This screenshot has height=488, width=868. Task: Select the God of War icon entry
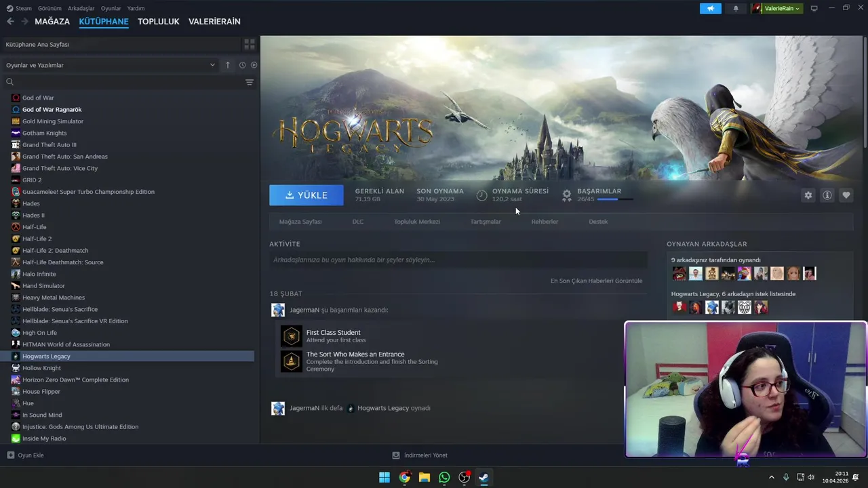coord(16,98)
